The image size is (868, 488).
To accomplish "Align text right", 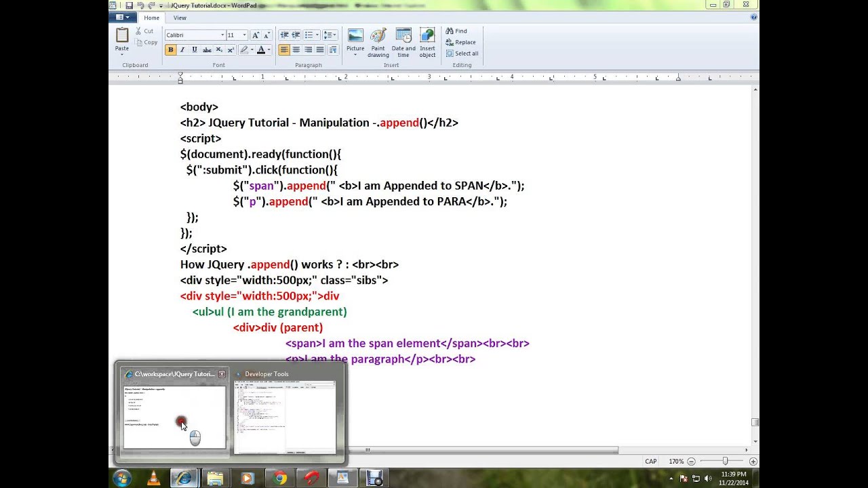I will [309, 50].
